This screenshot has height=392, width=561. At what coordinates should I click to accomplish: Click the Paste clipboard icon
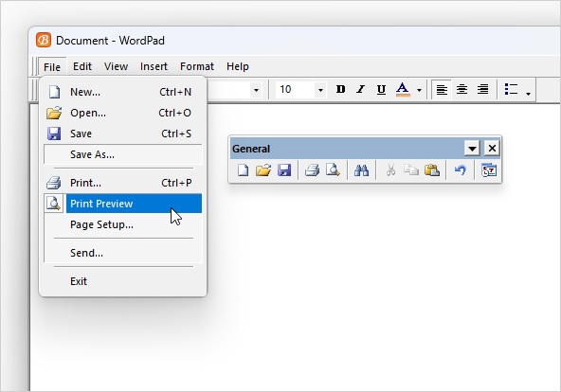click(432, 170)
